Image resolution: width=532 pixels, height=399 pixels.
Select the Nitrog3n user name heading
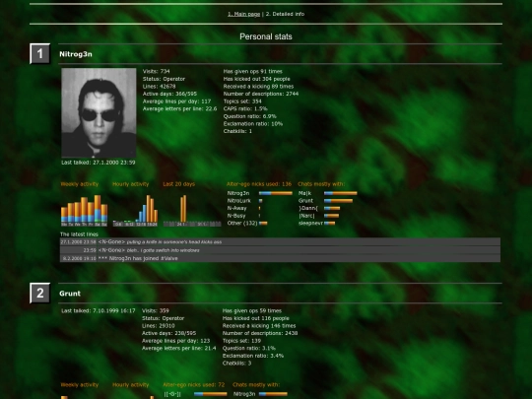[76, 54]
